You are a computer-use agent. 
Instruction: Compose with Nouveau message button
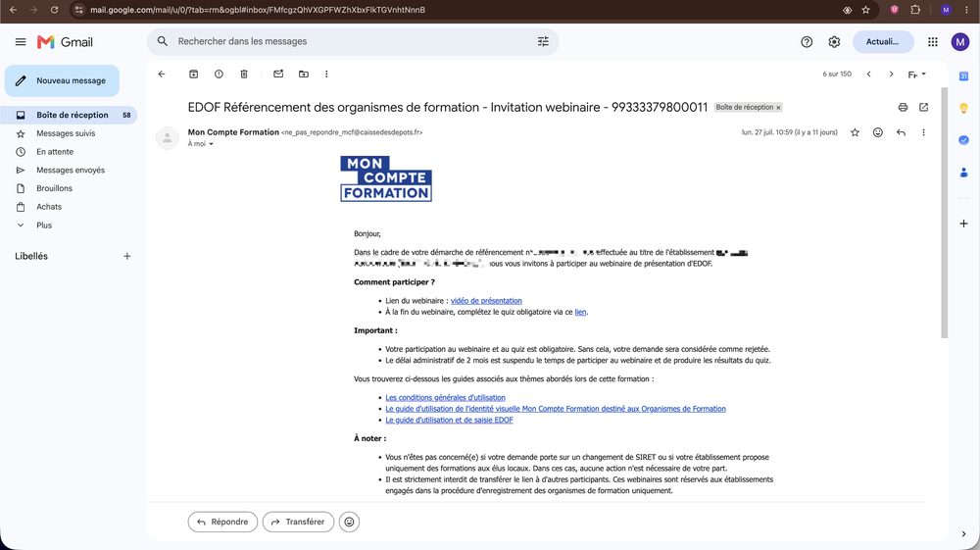(62, 80)
